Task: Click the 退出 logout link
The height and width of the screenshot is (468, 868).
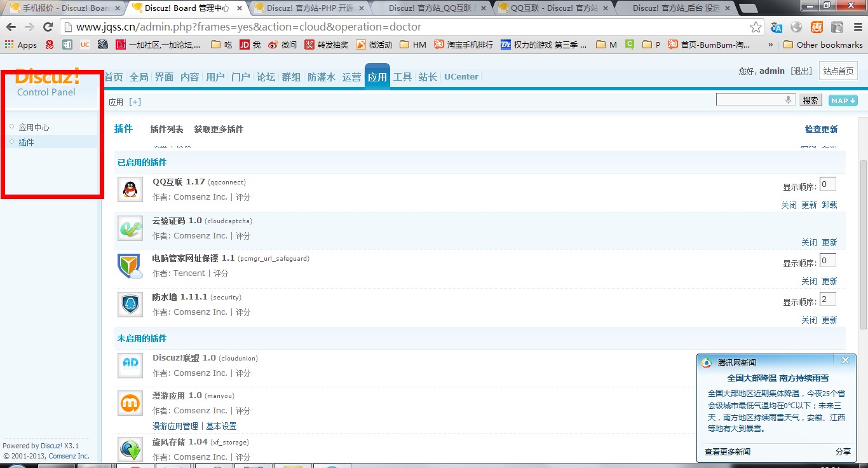Action: [x=801, y=71]
